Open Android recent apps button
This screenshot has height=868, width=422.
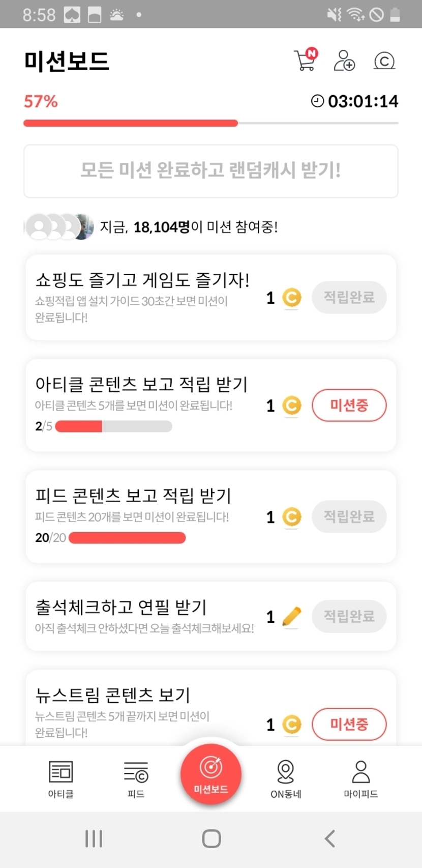click(x=94, y=838)
